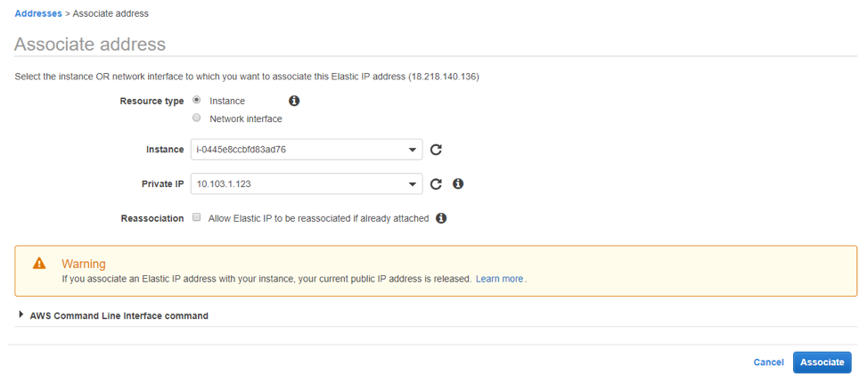868x391 pixels.
Task: Select the Network interface radio button
Action: tap(197, 118)
